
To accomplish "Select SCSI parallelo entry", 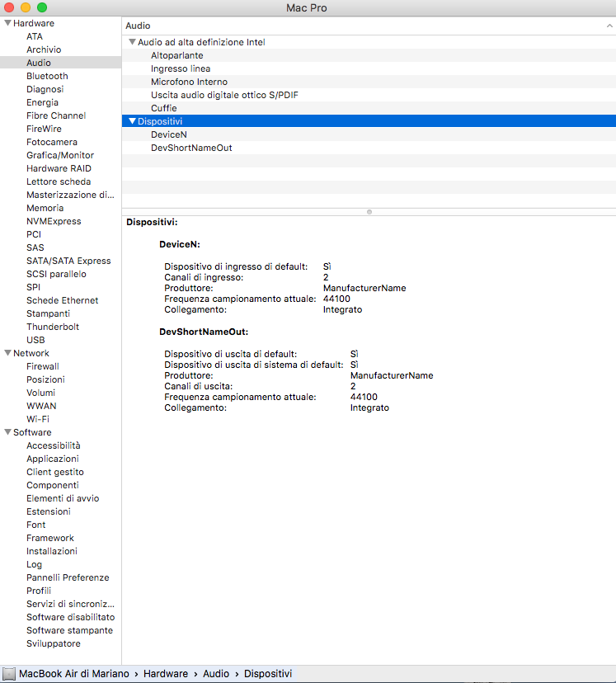I will [56, 274].
